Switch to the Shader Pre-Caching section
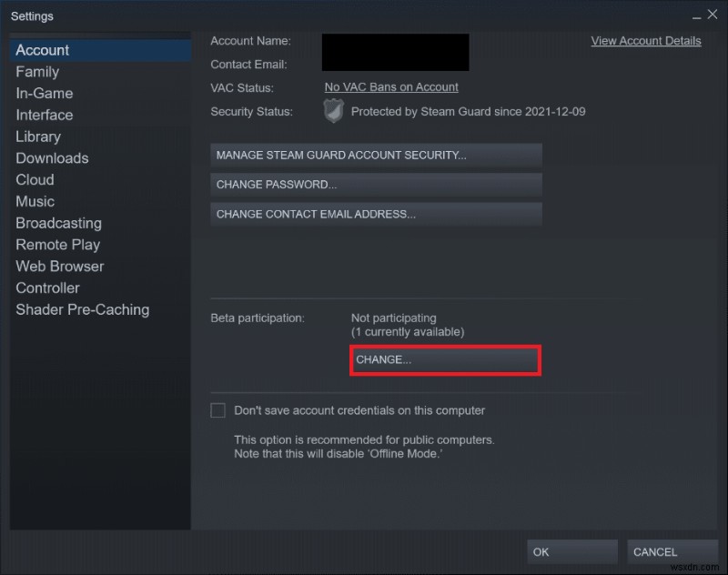The image size is (728, 575). click(82, 310)
